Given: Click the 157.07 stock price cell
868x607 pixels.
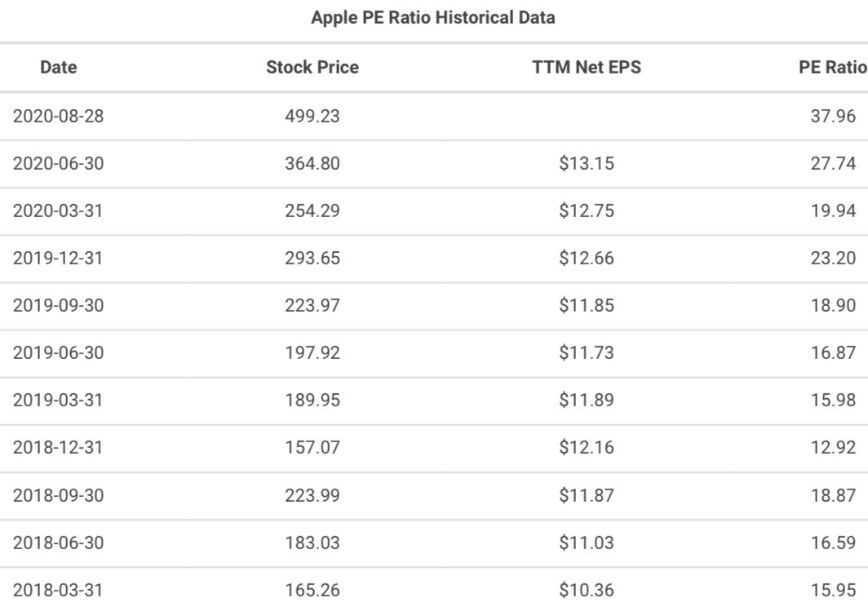Looking at the screenshot, I should click(x=312, y=447).
